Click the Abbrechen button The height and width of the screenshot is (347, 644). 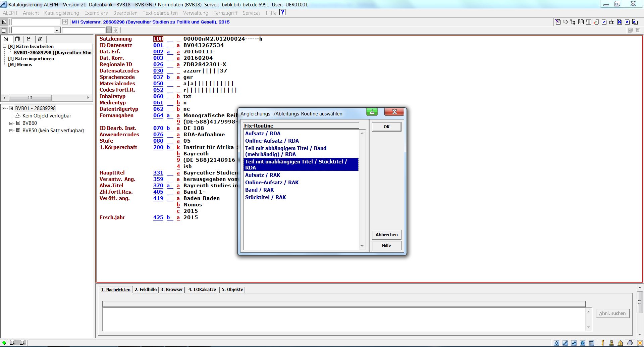386,235
